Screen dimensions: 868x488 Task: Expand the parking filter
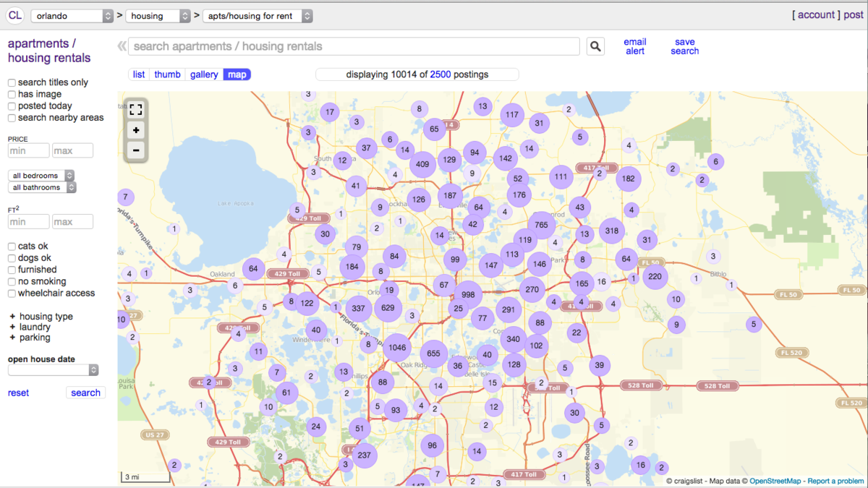click(30, 338)
